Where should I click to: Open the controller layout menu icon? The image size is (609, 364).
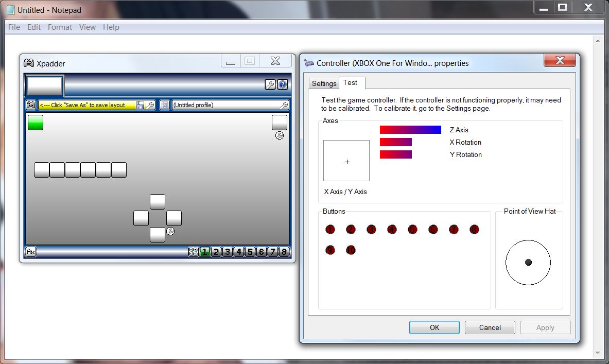31,105
